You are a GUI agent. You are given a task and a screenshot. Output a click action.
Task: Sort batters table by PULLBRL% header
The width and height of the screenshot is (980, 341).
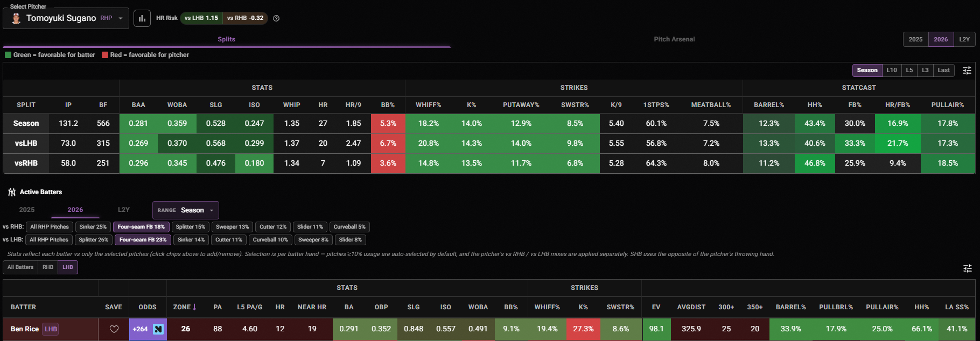coord(836,307)
